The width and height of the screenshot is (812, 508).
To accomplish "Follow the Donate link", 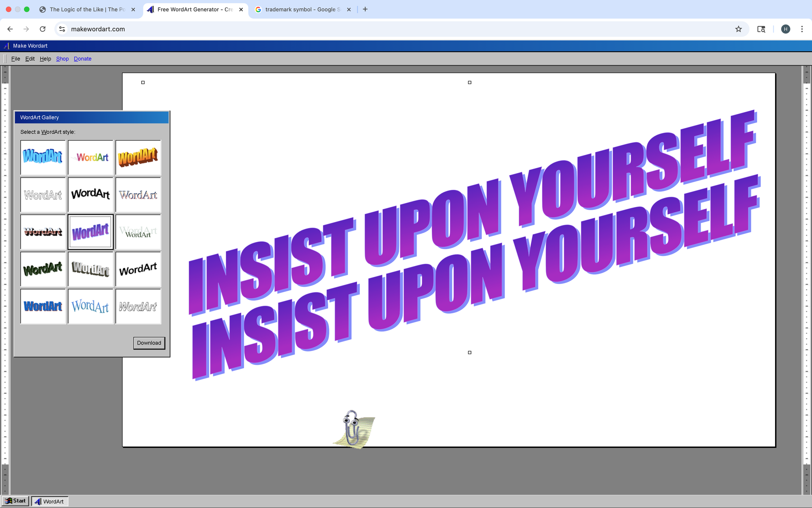I will click(82, 59).
